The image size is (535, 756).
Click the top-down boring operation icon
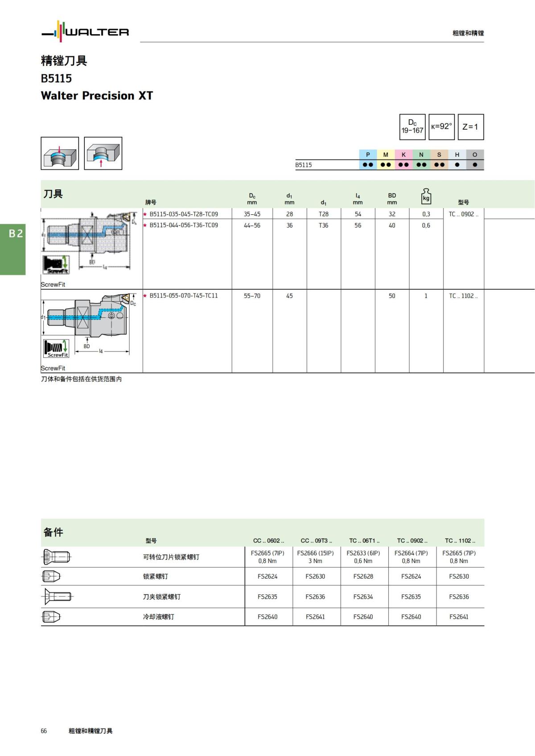[60, 153]
